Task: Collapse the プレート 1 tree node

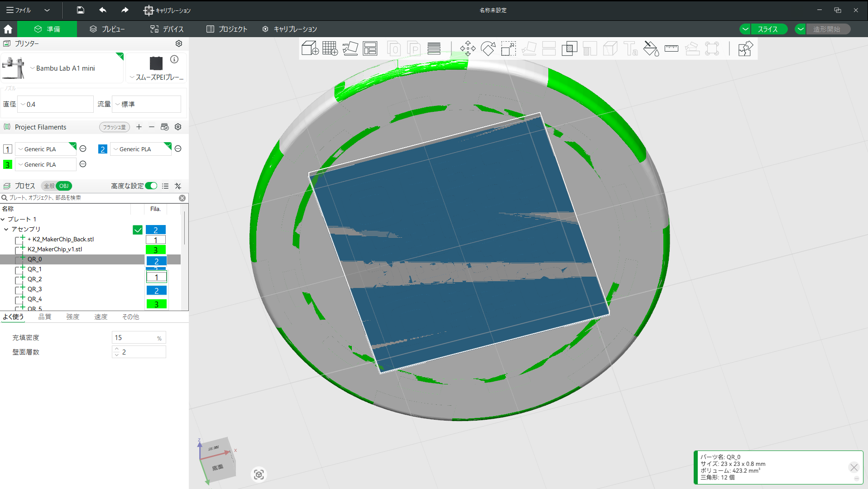Action: pyautogui.click(x=3, y=219)
